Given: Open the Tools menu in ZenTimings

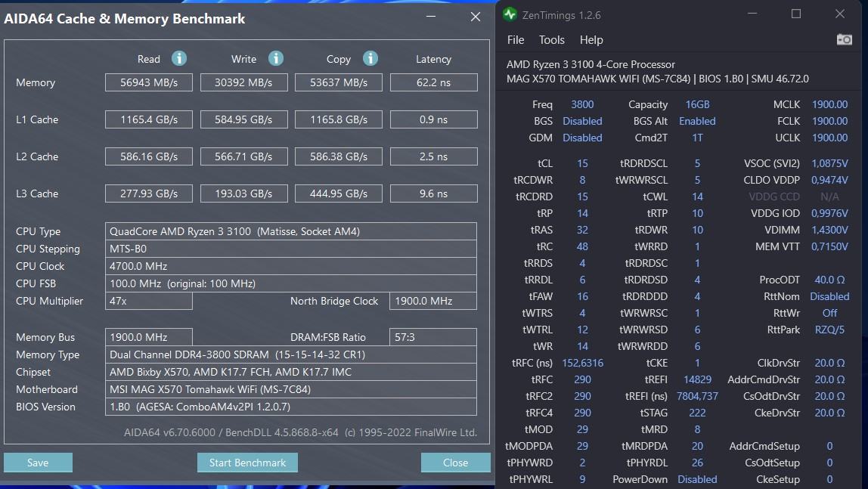Looking at the screenshot, I should click(552, 40).
